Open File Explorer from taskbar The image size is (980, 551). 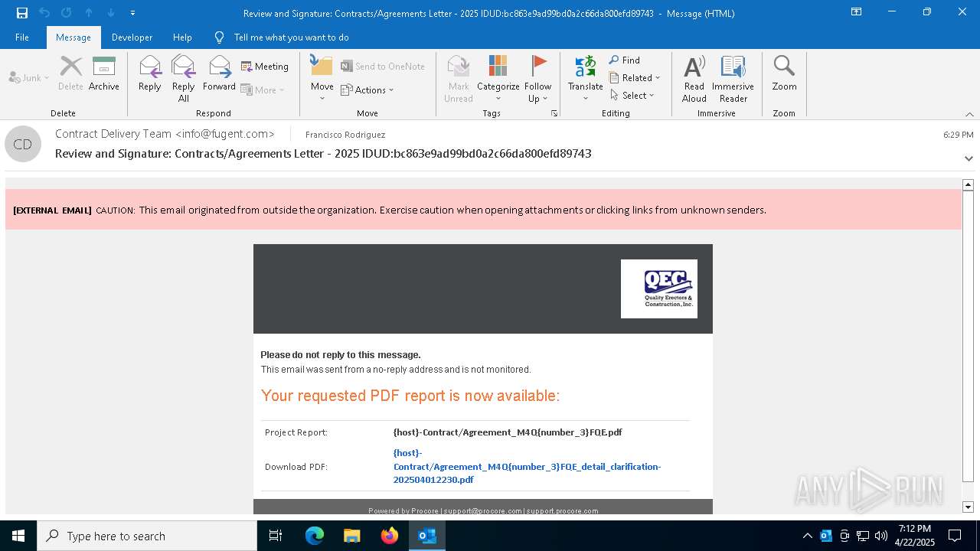[x=351, y=536]
